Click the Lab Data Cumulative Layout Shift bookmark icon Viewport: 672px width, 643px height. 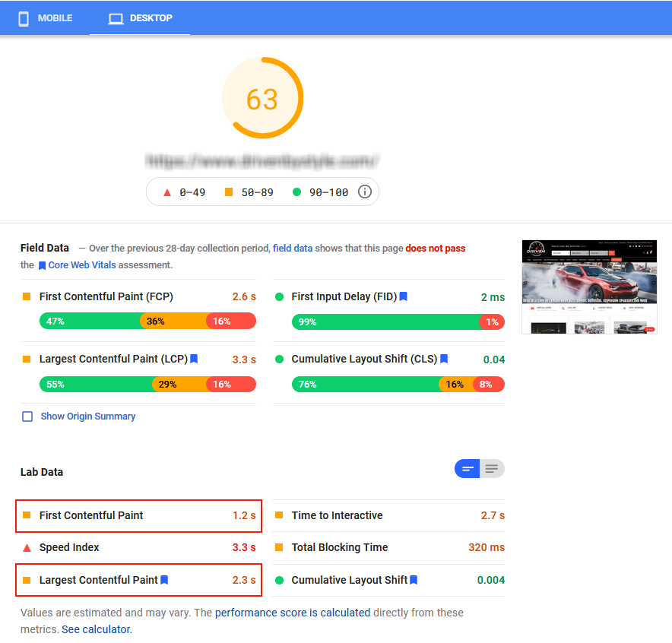[x=414, y=580]
